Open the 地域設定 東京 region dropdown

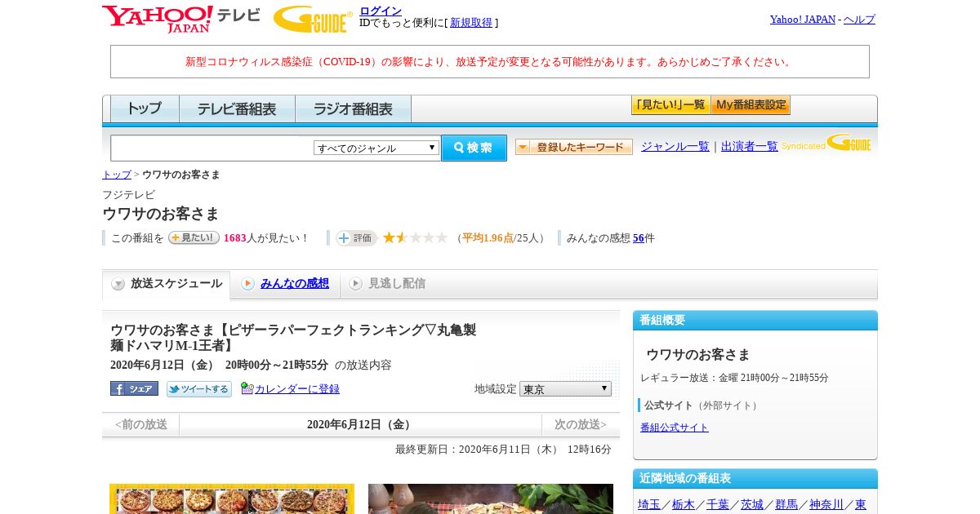click(x=565, y=389)
